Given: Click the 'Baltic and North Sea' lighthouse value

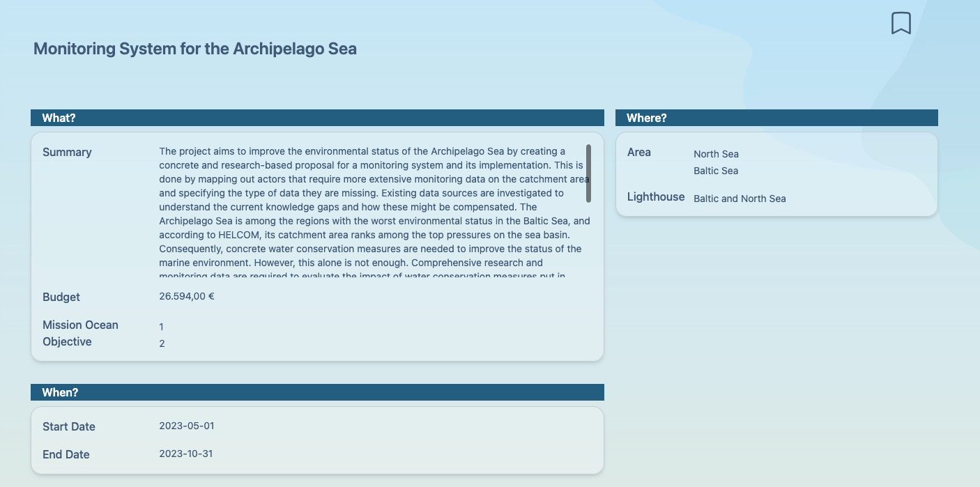Looking at the screenshot, I should point(740,199).
